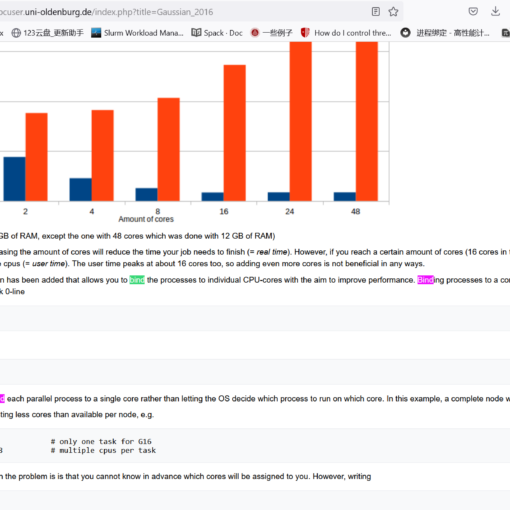
Task: Click the orange bar above 48 cores
Action: 367,121
